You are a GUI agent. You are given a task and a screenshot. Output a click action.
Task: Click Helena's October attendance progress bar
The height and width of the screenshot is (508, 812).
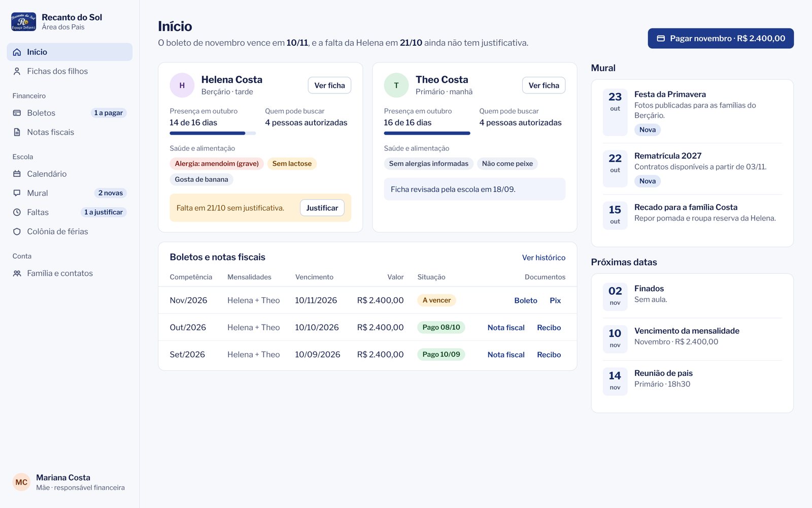coord(213,133)
